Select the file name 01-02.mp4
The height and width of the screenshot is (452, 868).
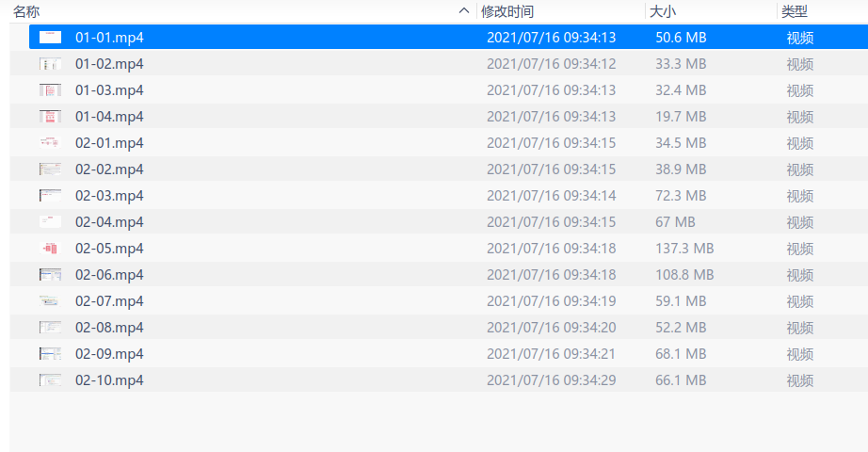pyautogui.click(x=109, y=64)
